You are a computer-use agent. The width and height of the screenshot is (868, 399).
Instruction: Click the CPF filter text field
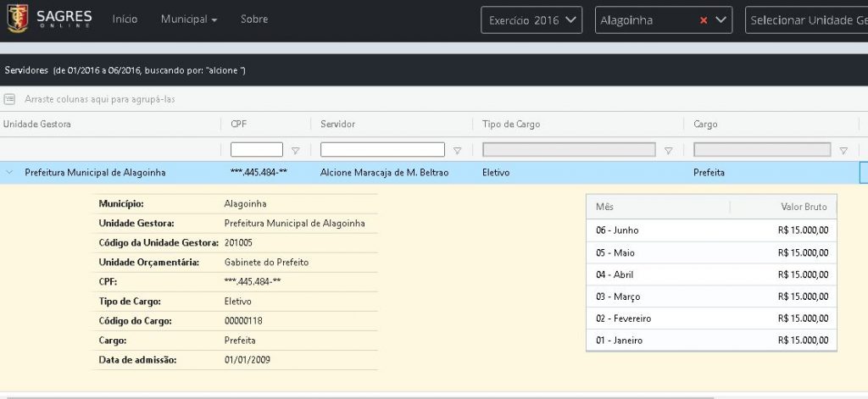[x=257, y=150]
